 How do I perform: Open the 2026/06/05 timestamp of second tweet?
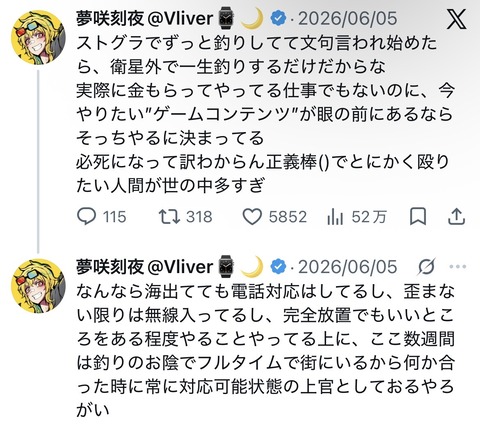pos(348,267)
